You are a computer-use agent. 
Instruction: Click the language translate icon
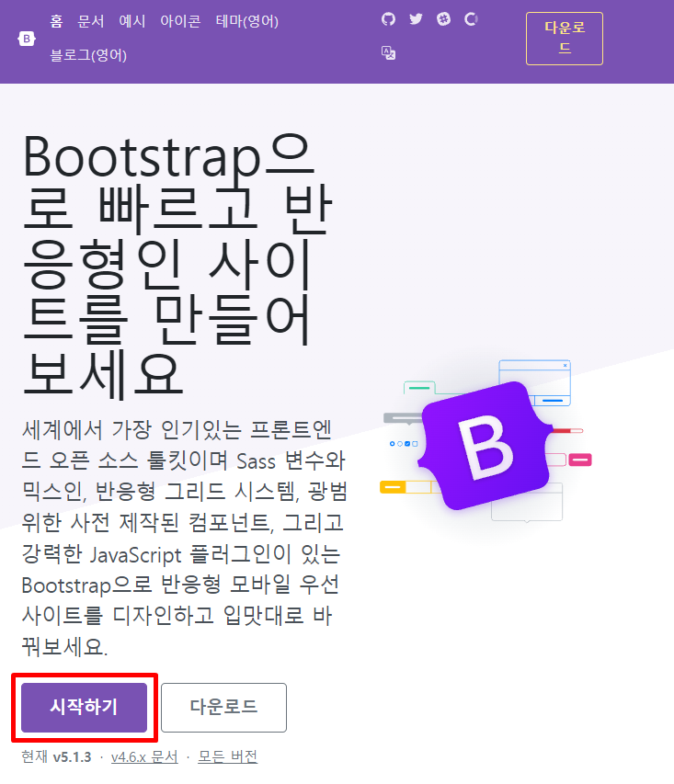(x=388, y=52)
